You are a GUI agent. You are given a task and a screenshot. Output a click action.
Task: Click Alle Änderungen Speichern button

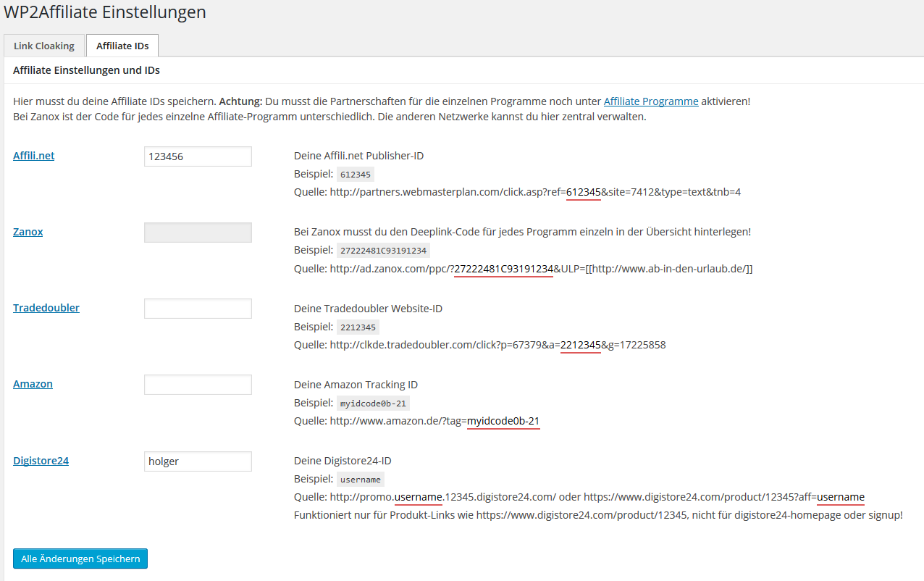pyautogui.click(x=80, y=559)
